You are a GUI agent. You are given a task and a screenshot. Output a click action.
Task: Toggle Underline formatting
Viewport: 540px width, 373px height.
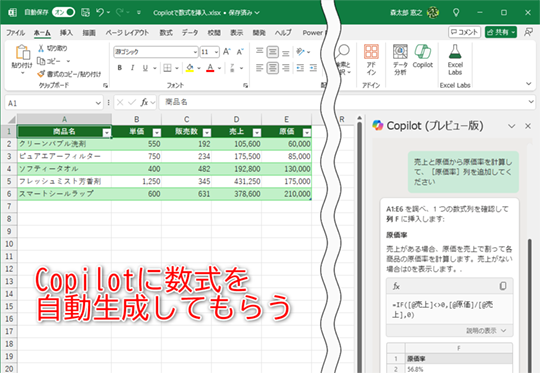pyautogui.click(x=145, y=68)
